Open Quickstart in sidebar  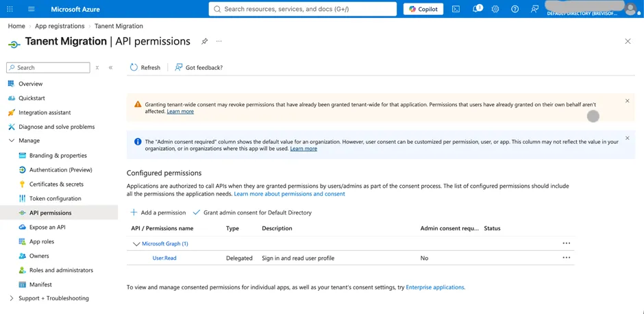click(x=32, y=98)
